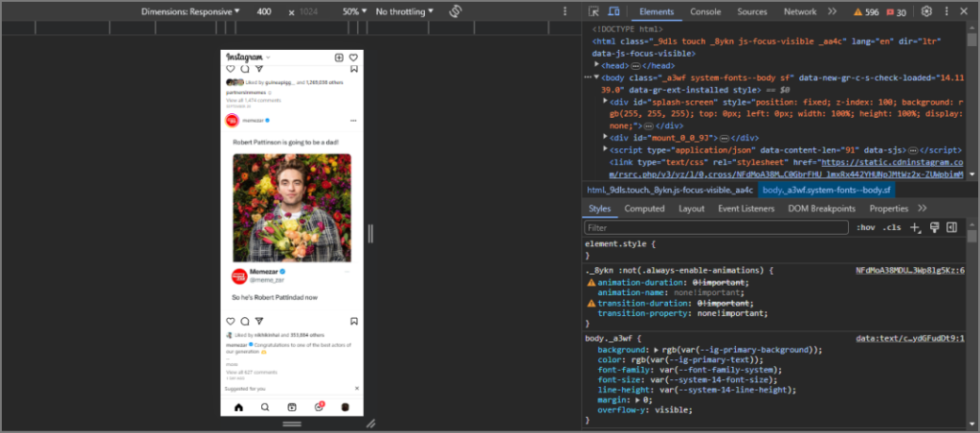Dismiss the Suggested for you section
Screen dimensions: 980x433
point(357,388)
